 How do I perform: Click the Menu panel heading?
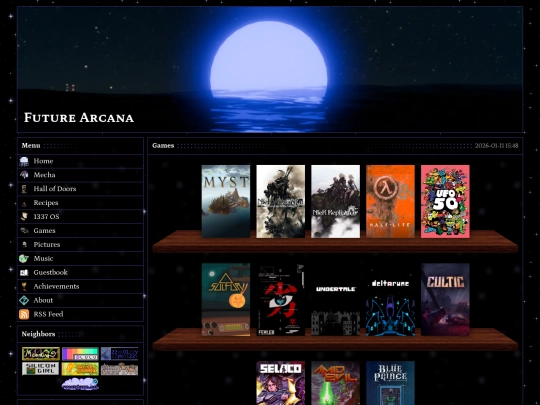pos(31,146)
